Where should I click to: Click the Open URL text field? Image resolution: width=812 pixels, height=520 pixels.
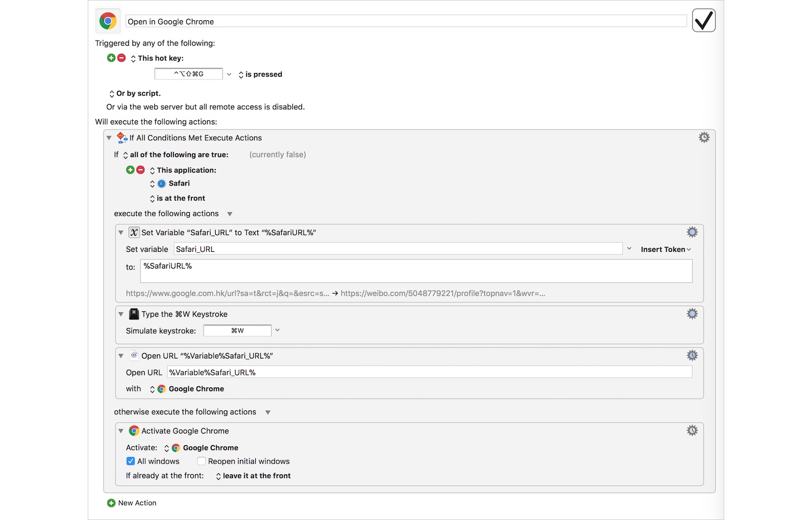[x=429, y=372]
